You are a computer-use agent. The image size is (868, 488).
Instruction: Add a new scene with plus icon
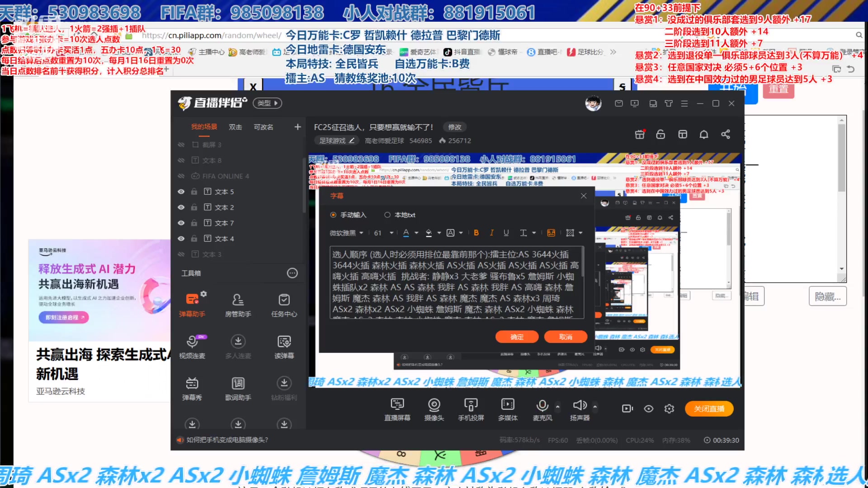297,127
